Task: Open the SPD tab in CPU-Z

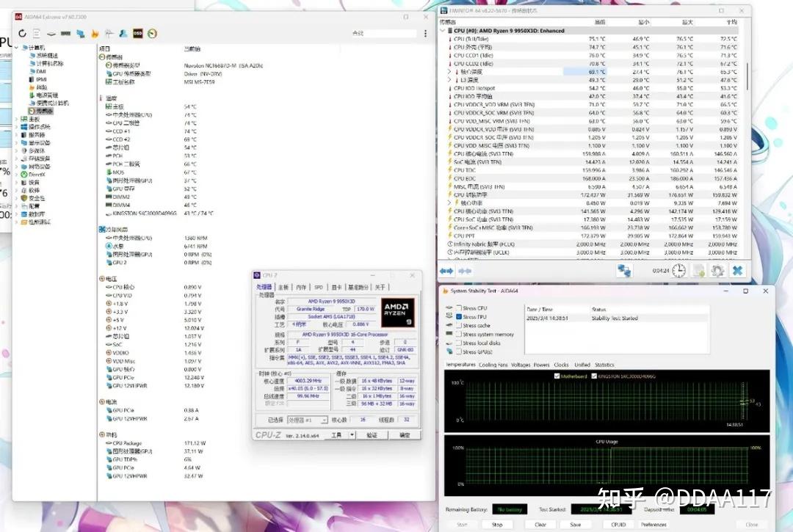Action: (x=319, y=287)
